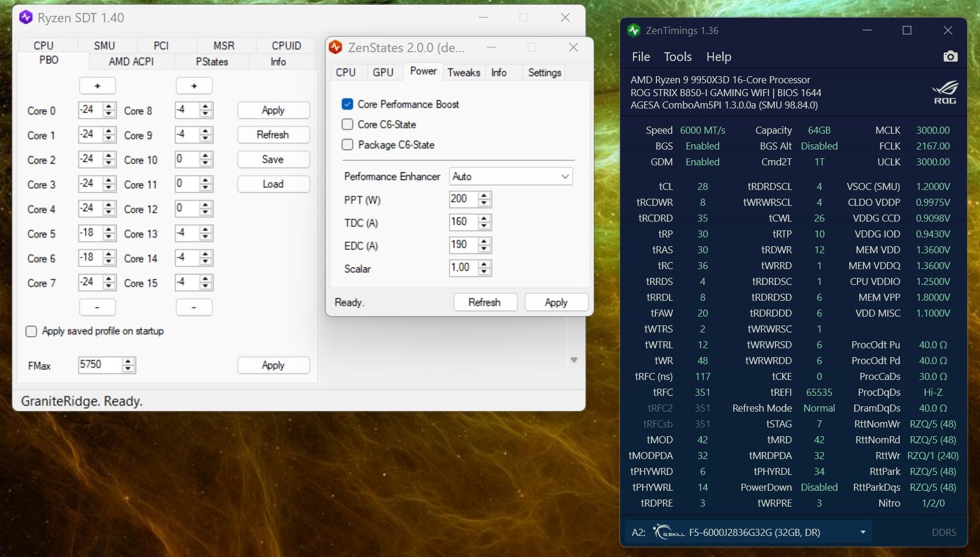Screen dimensions: 980x557
Task: Click the Ryzen SDT scrollbar down arrow
Action: pos(574,360)
